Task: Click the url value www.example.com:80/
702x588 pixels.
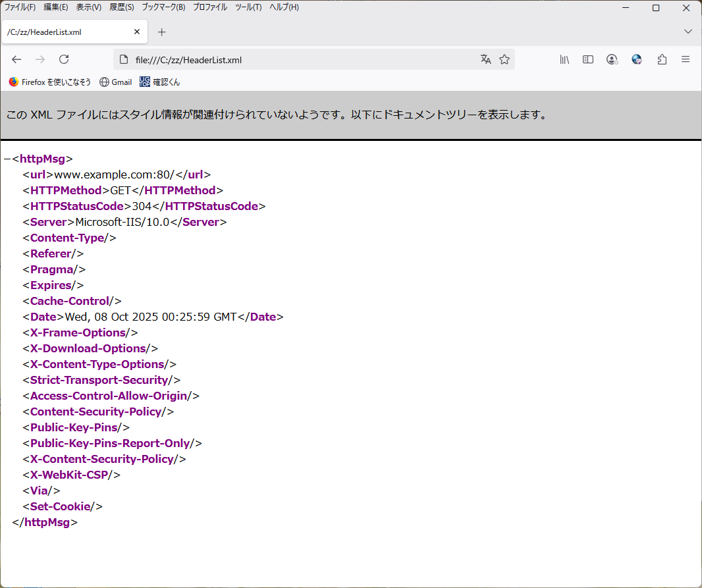Action: (x=114, y=174)
